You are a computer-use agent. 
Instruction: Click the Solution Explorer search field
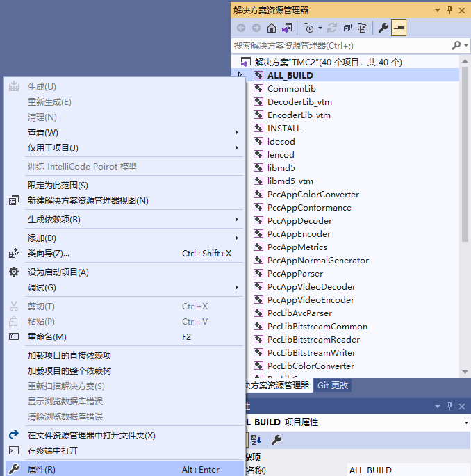tap(341, 46)
